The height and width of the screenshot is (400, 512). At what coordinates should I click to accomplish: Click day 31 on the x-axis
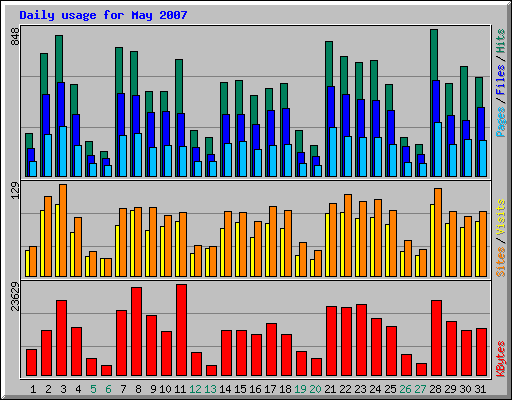point(480,389)
